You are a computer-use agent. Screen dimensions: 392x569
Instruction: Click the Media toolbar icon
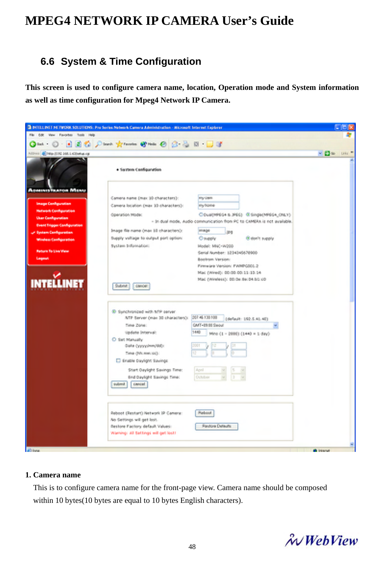click(x=148, y=144)
